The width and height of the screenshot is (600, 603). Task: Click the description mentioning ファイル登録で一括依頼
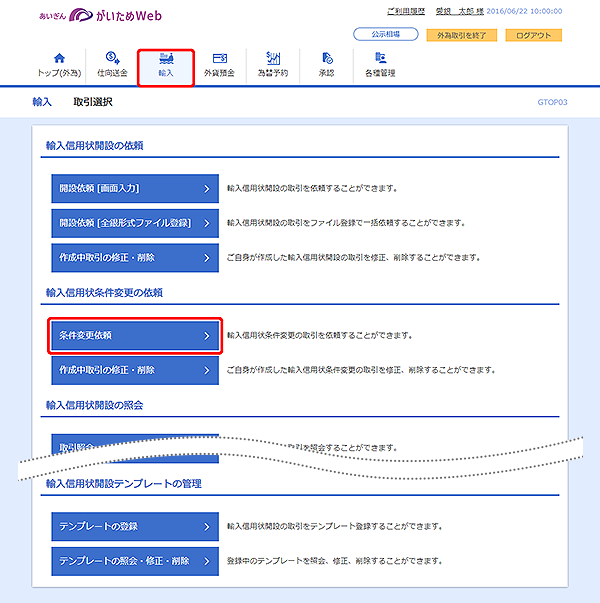346,223
